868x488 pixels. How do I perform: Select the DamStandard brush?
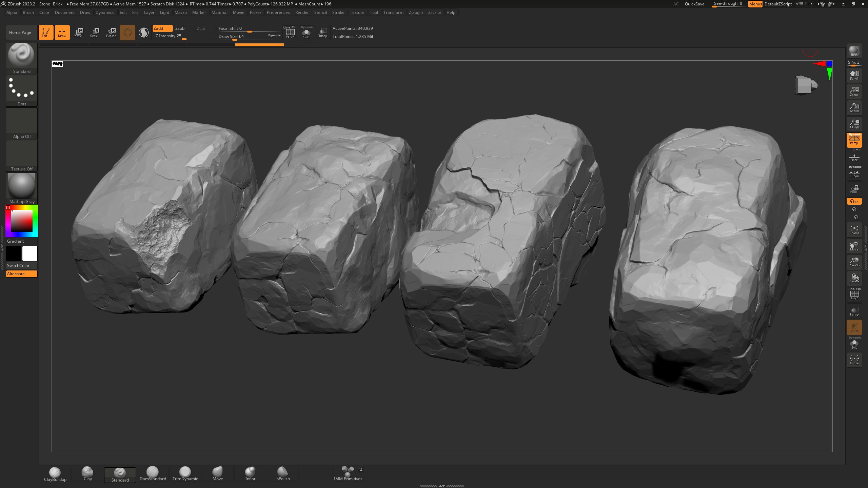(153, 473)
